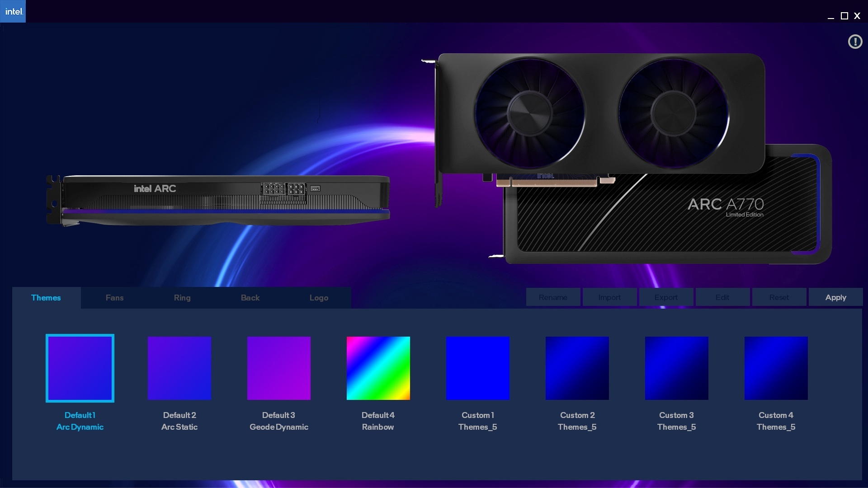Select the Custom 2 theme swatch
Screen dimensions: 868x488
click(x=577, y=368)
